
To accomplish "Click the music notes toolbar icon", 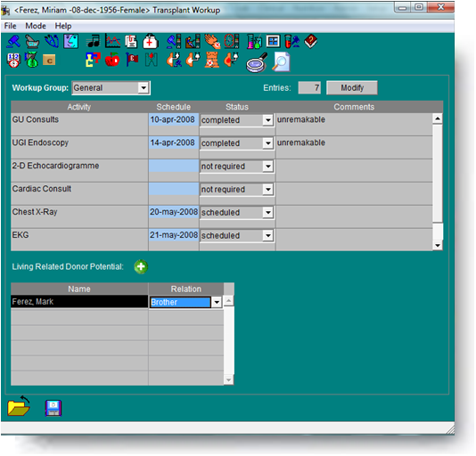I will coord(94,41).
